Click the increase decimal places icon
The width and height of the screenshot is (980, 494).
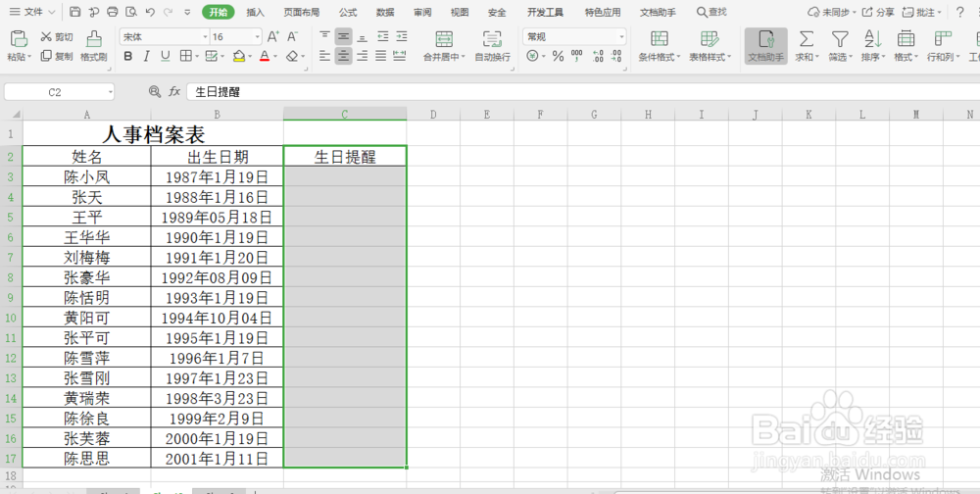point(598,56)
